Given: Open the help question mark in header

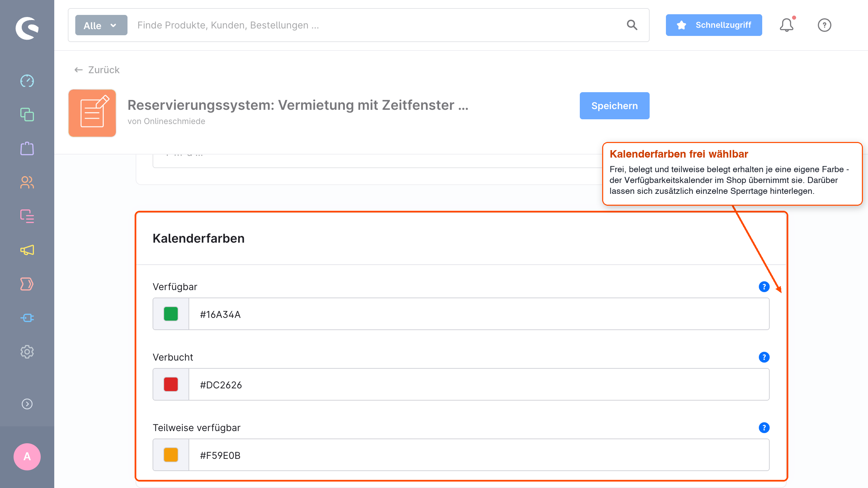Looking at the screenshot, I should [824, 25].
